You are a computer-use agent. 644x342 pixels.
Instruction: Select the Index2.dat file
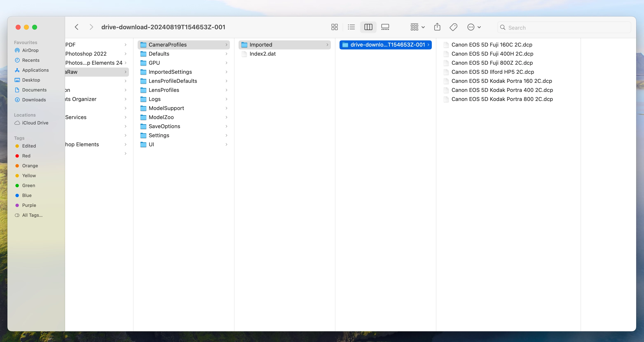point(262,54)
